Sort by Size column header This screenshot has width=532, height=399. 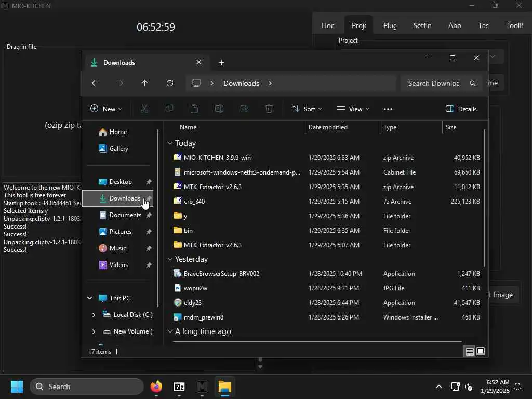coord(462,127)
